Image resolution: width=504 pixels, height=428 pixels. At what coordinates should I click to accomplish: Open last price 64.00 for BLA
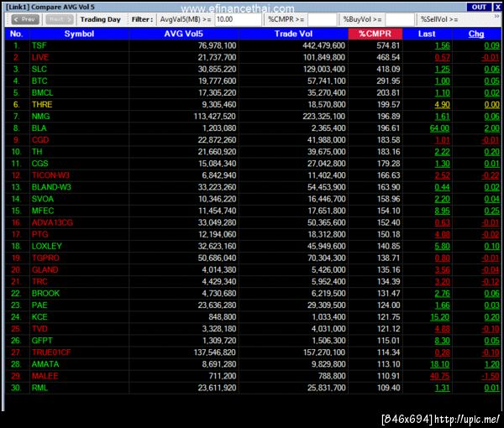coord(439,128)
